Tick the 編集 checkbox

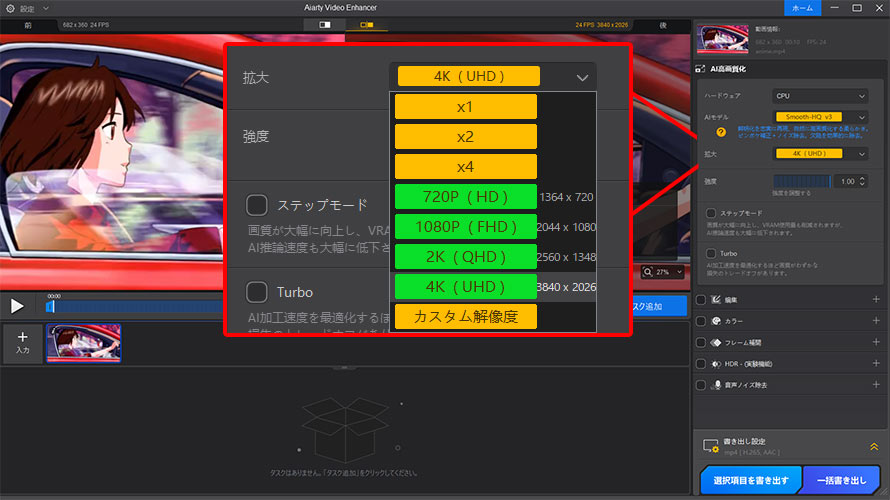[x=701, y=300]
